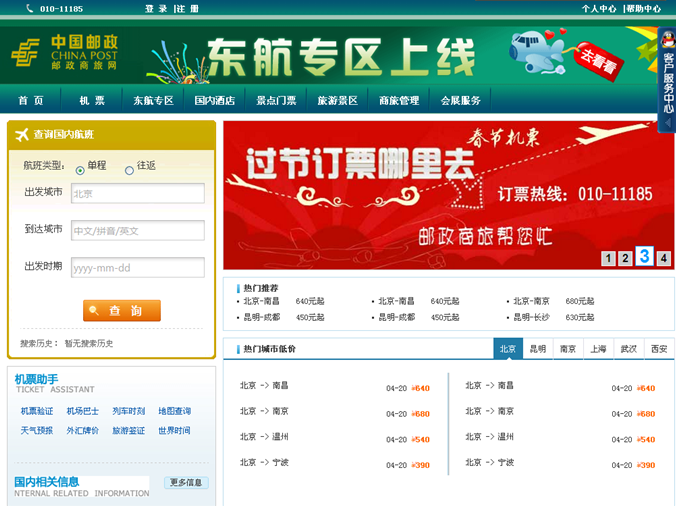Screen dimensions: 676x506
Task: Click left-column 北京 -> 温州 fare row
Action: pyautogui.click(x=335, y=437)
